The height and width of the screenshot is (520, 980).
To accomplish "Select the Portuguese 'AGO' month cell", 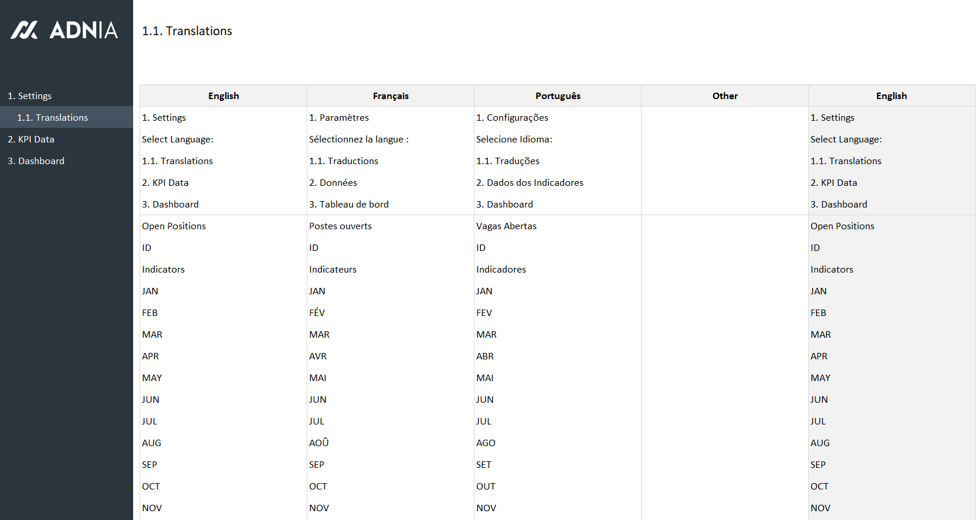I will coord(486,443).
